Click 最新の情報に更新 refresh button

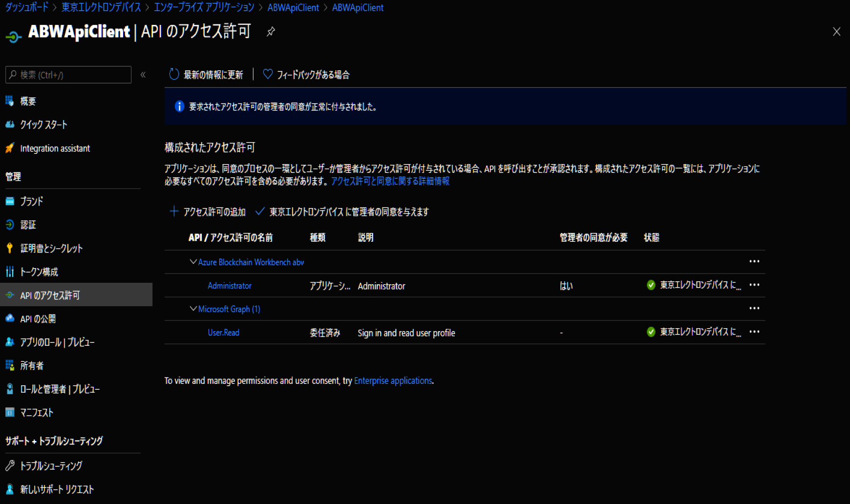click(206, 74)
